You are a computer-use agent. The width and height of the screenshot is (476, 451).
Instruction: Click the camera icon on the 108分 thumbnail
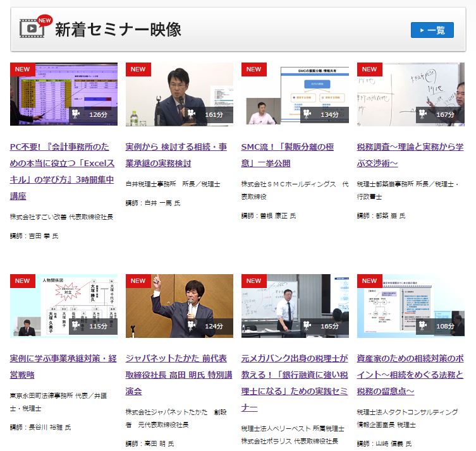pos(423,326)
